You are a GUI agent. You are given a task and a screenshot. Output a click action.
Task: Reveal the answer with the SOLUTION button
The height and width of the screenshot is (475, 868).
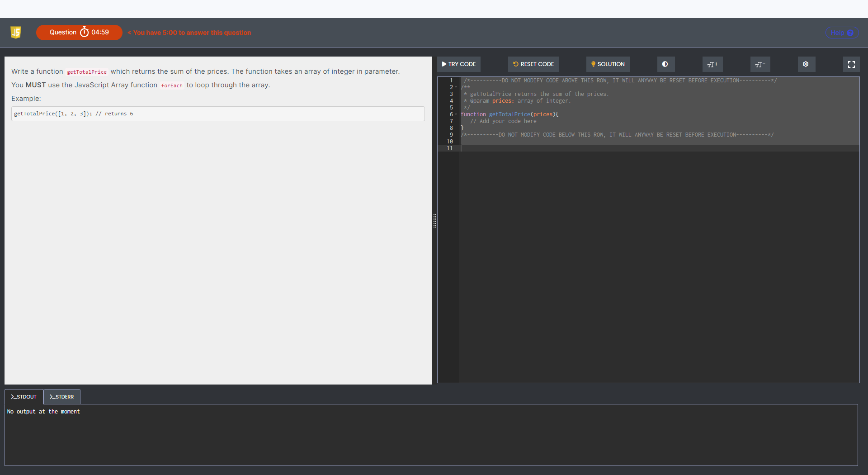point(608,64)
